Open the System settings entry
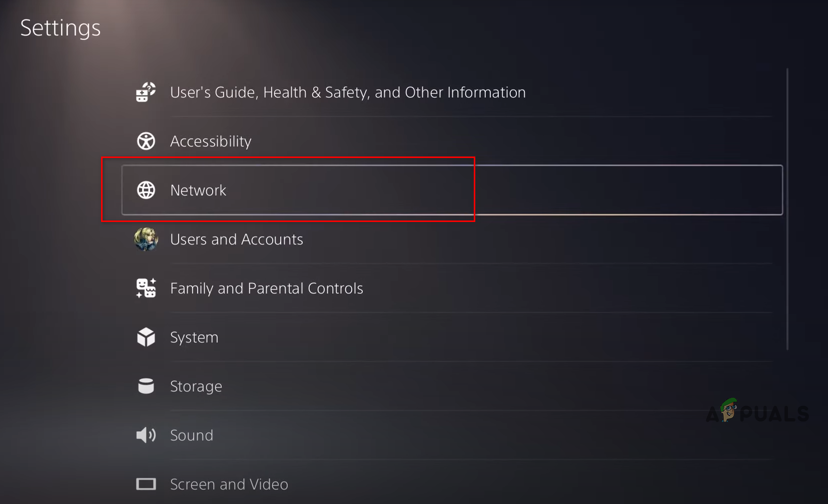 [x=194, y=337]
